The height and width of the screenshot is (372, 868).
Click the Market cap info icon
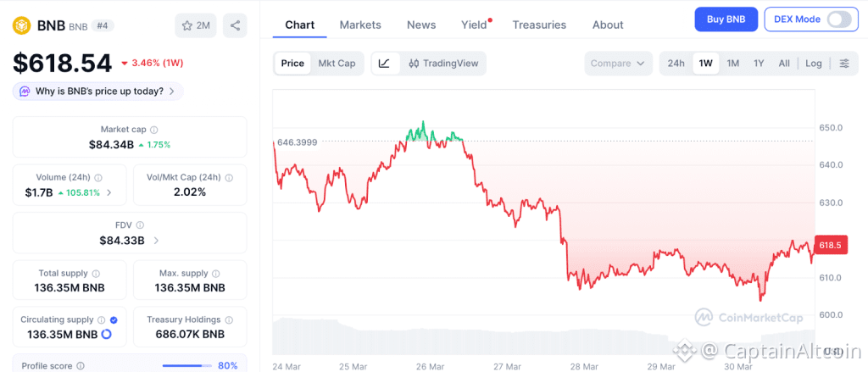pyautogui.click(x=153, y=130)
